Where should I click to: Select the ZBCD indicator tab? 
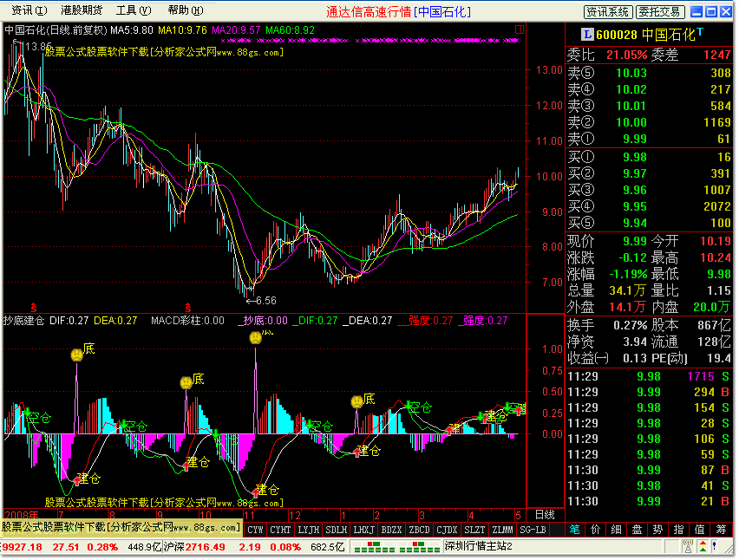[x=420, y=530]
